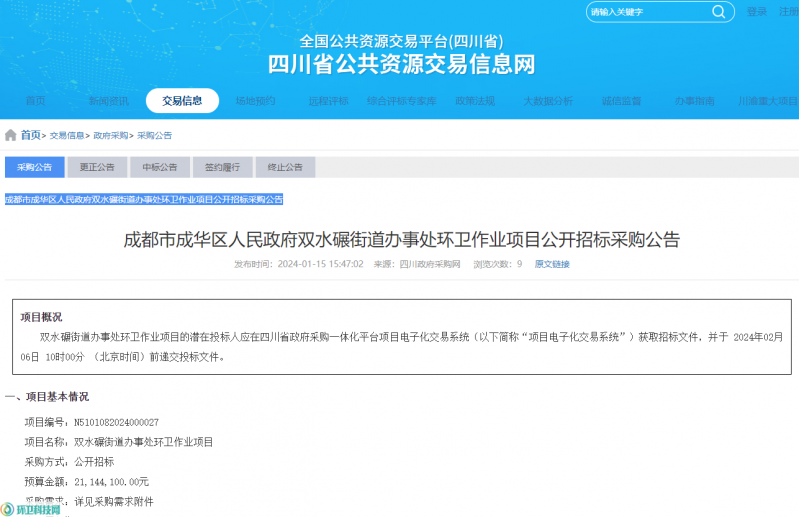Click the home icon in breadcrumb
The height and width of the screenshot is (517, 799).
pos(11,135)
